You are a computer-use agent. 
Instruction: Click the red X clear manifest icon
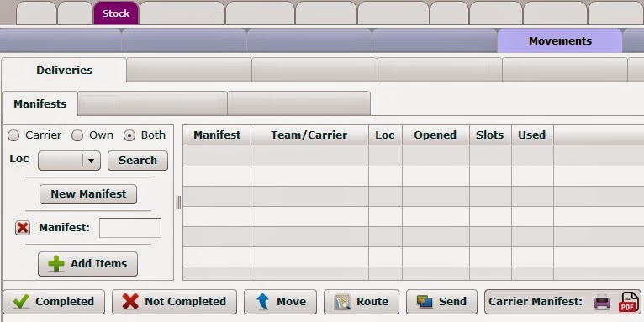(23, 228)
